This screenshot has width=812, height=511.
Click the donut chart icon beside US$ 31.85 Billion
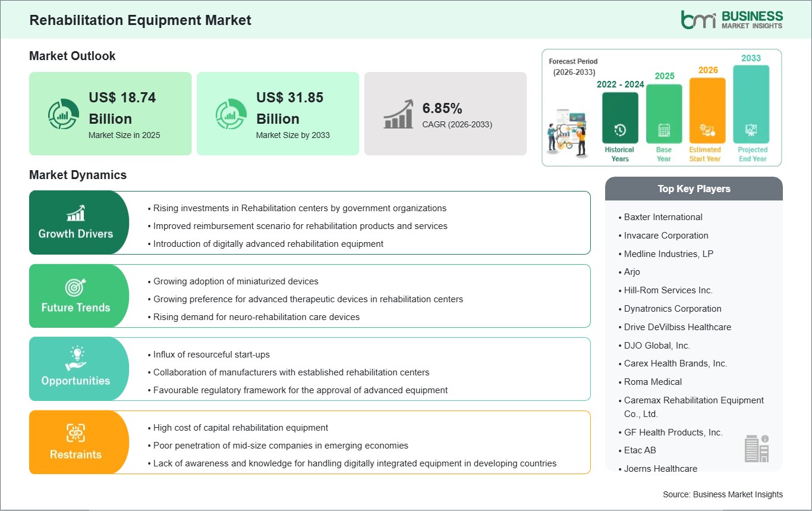(x=231, y=114)
